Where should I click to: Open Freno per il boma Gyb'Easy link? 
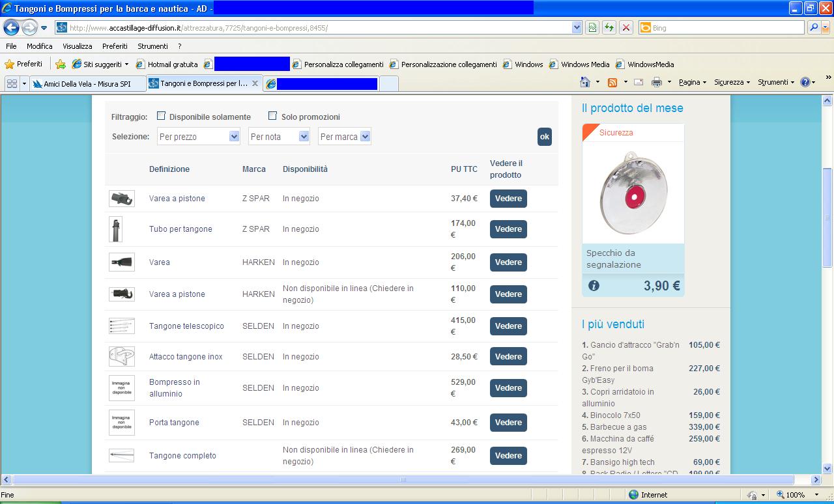[618, 374]
